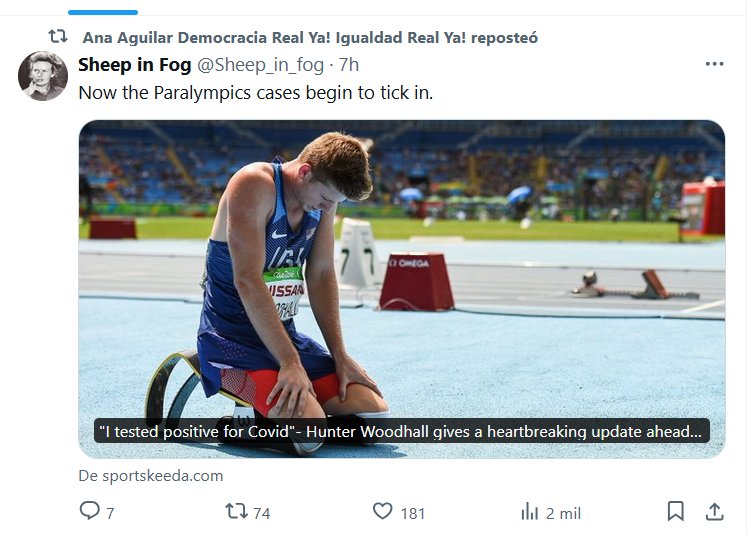Click the small repost icon beside Ana Aguilar
This screenshot has width=748, height=534.
click(58, 37)
